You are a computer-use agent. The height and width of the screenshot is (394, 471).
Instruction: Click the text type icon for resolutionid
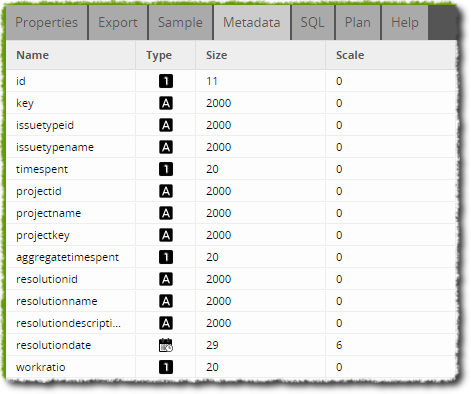coord(166,279)
